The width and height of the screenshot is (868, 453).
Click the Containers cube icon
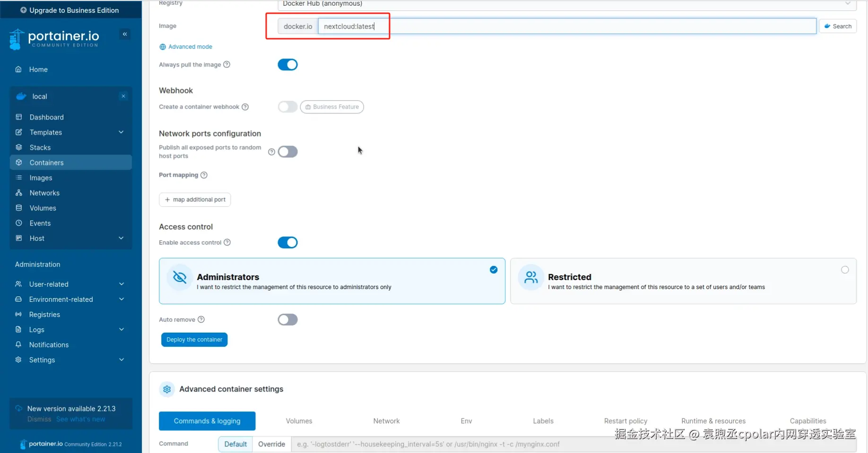pos(19,162)
